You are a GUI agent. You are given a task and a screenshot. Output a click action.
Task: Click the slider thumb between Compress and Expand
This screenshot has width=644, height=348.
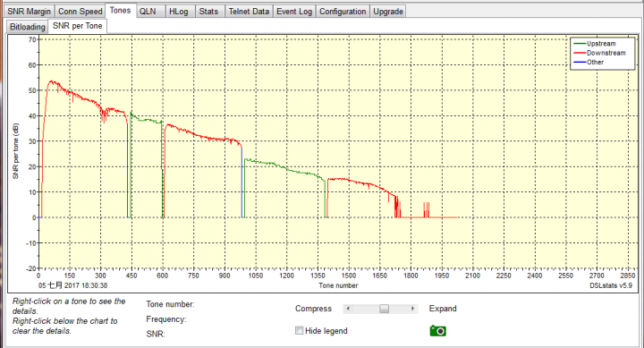click(x=384, y=309)
